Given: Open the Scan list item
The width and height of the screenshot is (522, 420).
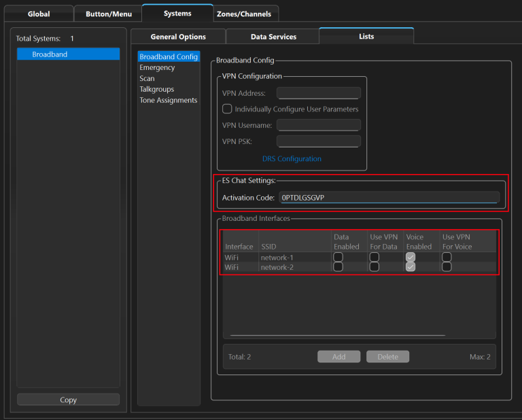Looking at the screenshot, I should coord(147,79).
